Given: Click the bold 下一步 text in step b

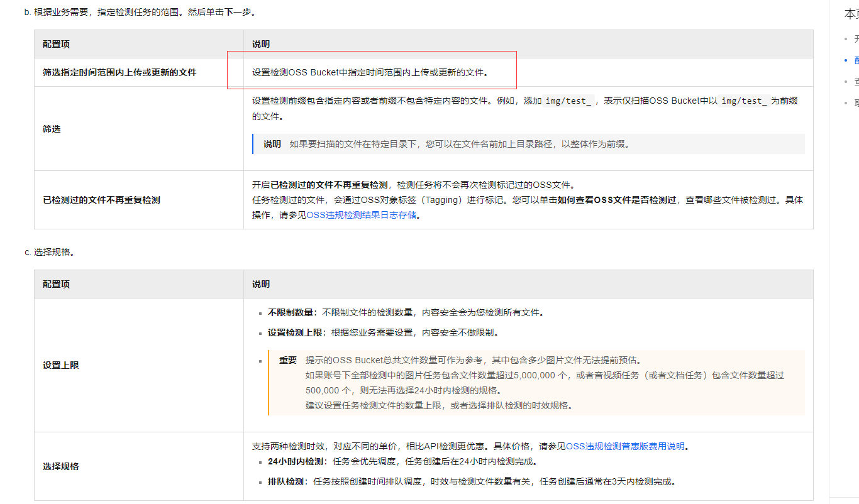Looking at the screenshot, I should [238, 12].
